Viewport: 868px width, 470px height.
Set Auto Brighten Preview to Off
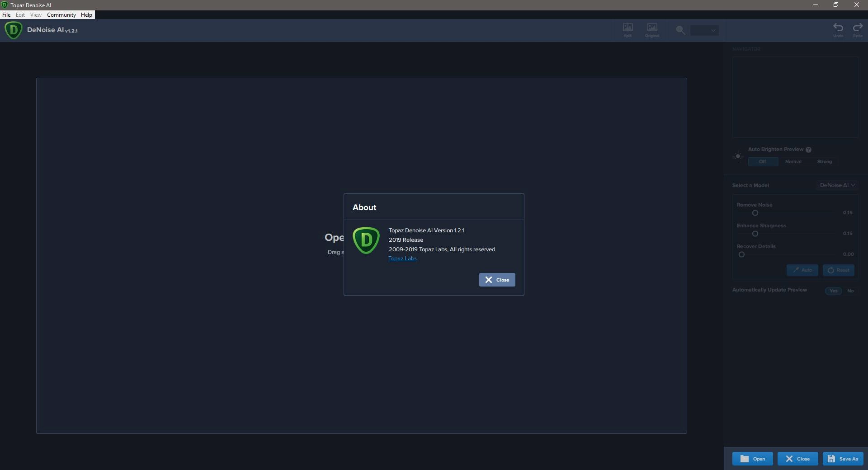coord(763,162)
